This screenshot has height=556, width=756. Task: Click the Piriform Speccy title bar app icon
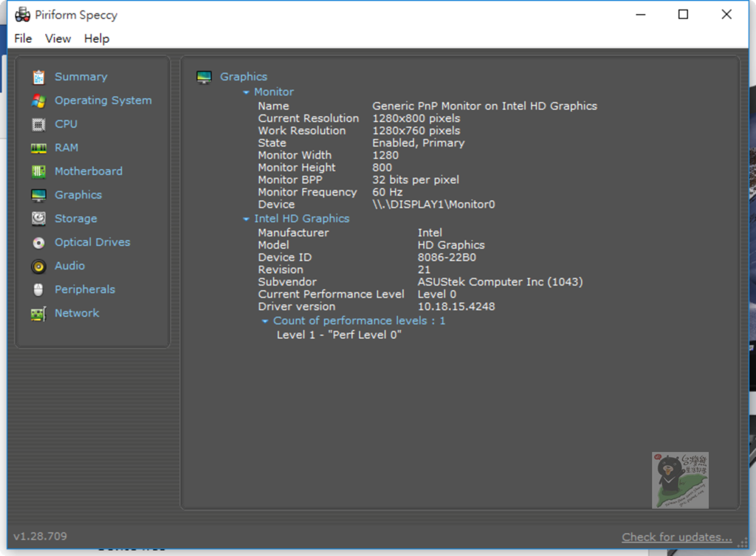22,15
